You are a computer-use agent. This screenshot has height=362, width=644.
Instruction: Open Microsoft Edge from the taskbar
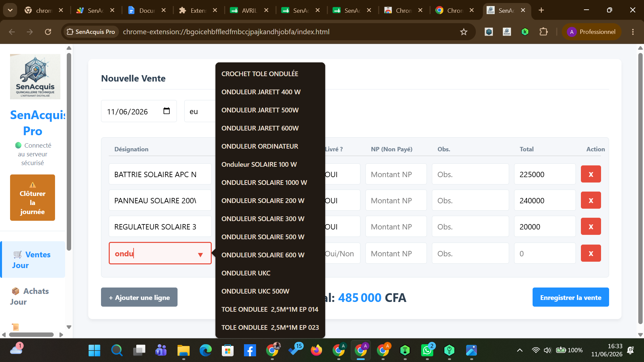tap(205, 350)
